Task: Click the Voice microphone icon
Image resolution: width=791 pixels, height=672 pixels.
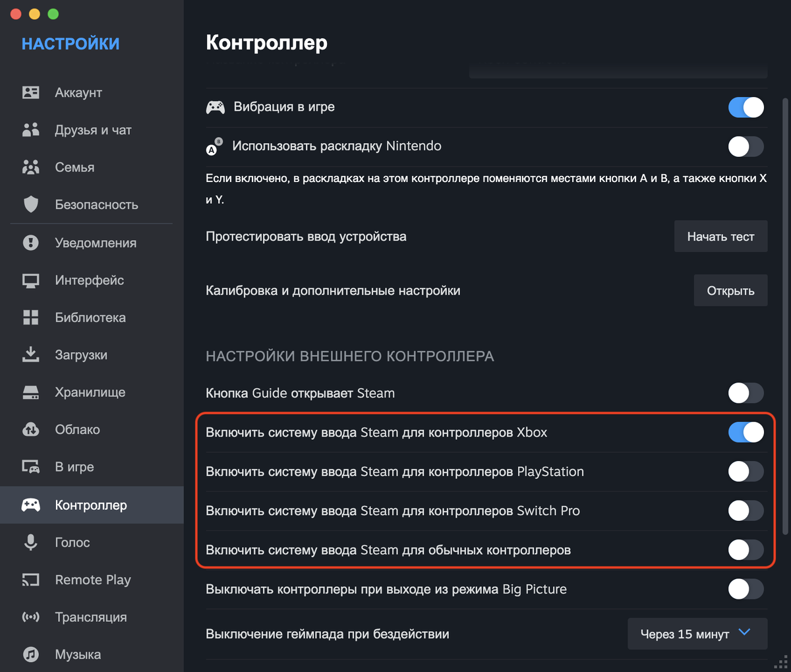Action: (31, 542)
